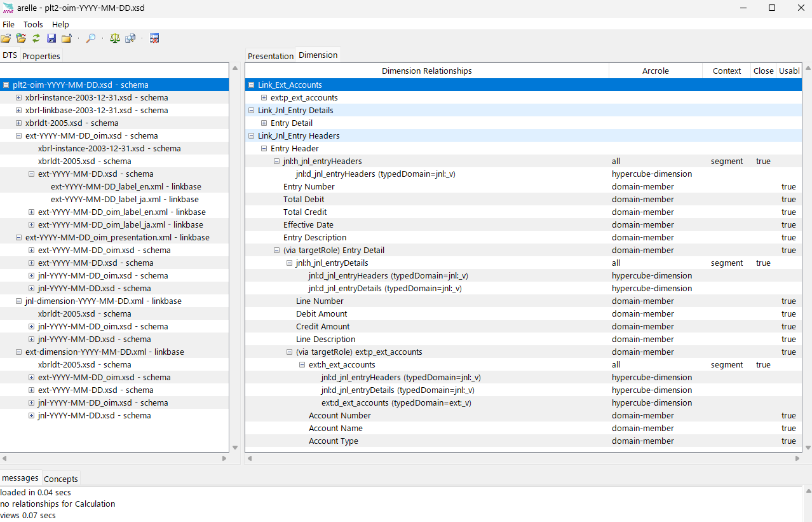Open the Help menu
The width and height of the screenshot is (812, 522).
tap(60, 24)
